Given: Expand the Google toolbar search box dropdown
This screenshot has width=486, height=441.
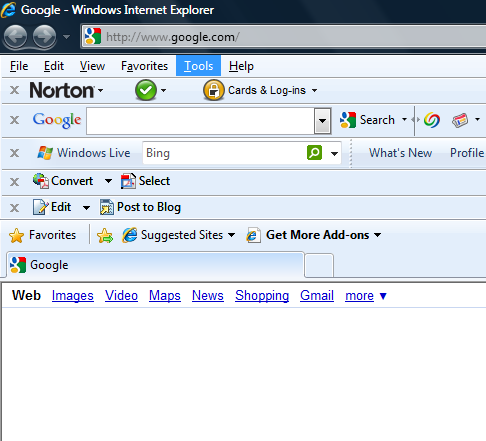Looking at the screenshot, I should click(x=322, y=121).
